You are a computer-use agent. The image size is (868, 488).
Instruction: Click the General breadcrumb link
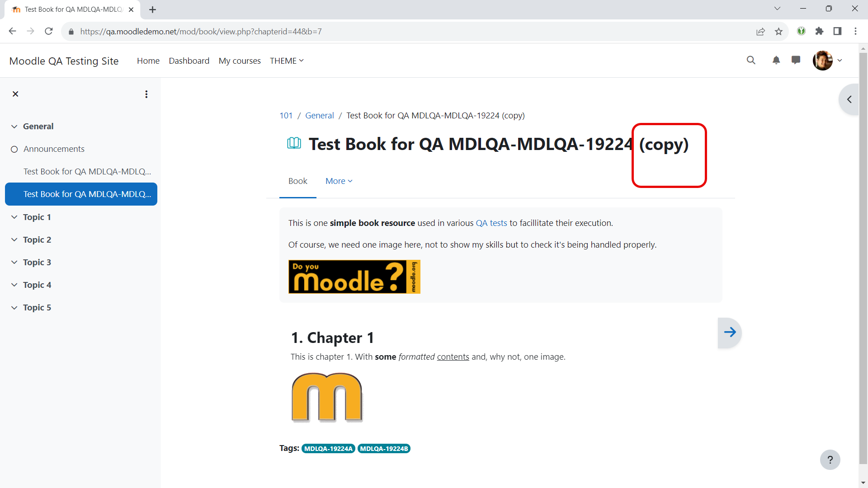[319, 116]
